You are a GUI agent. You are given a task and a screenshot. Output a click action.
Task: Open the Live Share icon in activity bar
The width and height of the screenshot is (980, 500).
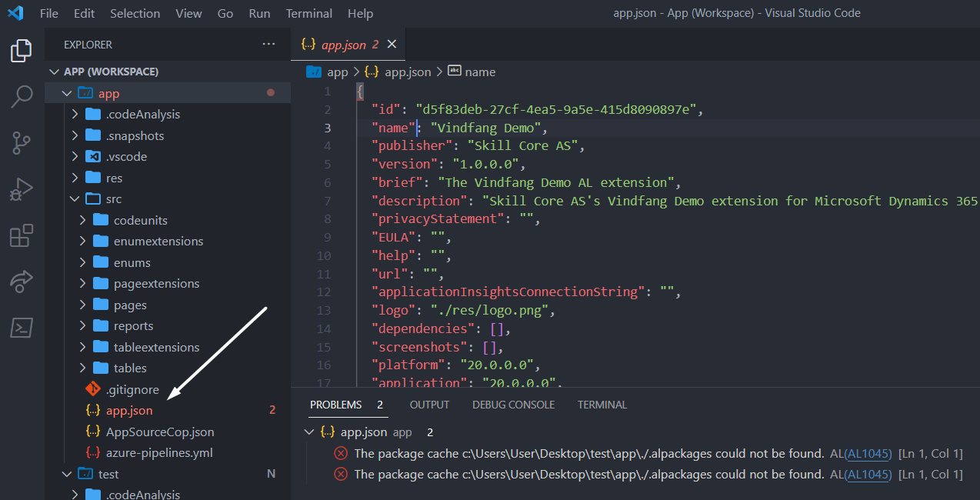tap(22, 282)
